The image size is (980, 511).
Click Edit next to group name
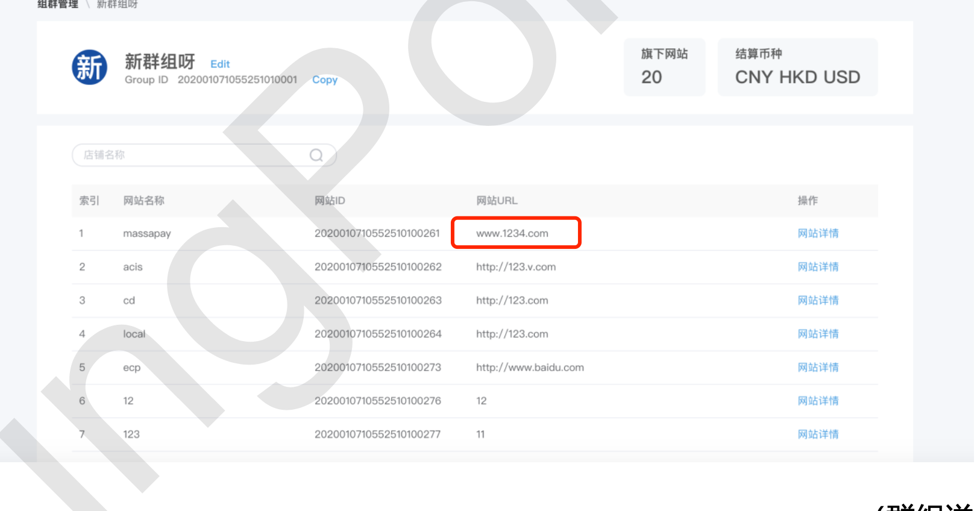(219, 64)
